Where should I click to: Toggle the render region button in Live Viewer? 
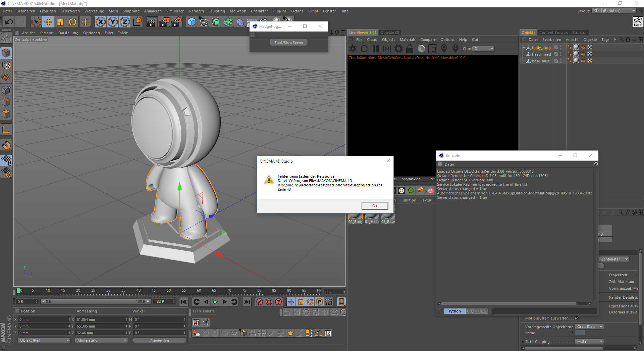433,49
